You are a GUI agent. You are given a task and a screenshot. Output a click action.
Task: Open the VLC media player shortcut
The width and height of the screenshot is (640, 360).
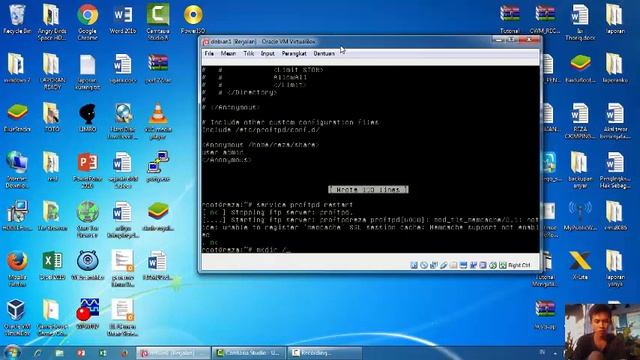158,121
